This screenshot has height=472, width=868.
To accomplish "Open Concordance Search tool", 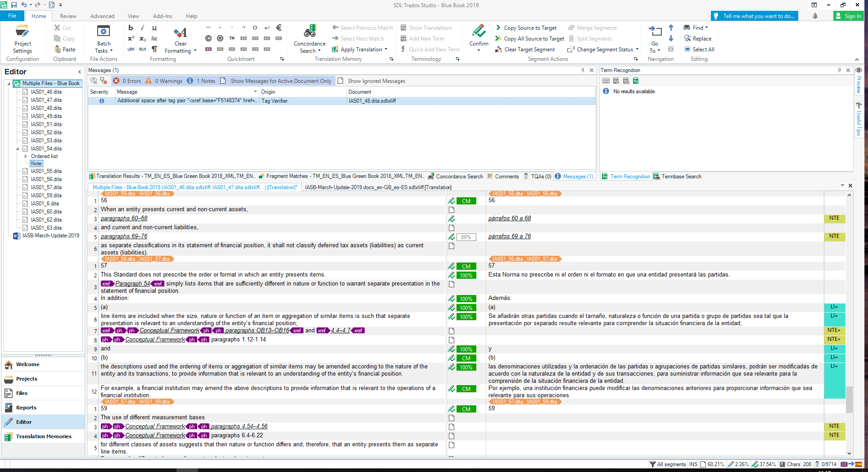I will (x=309, y=32).
